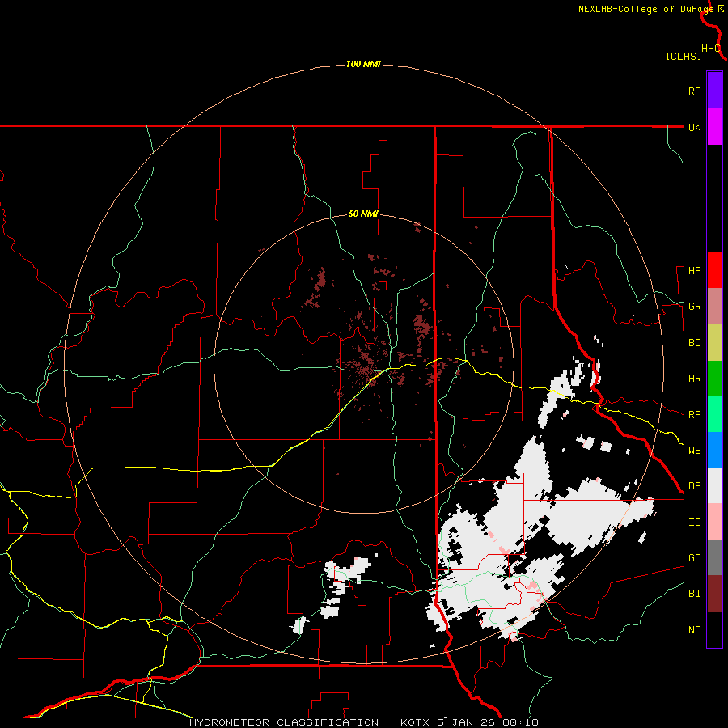This screenshot has height=728, width=728.
Task: Click the BI legend label
Action: (694, 594)
